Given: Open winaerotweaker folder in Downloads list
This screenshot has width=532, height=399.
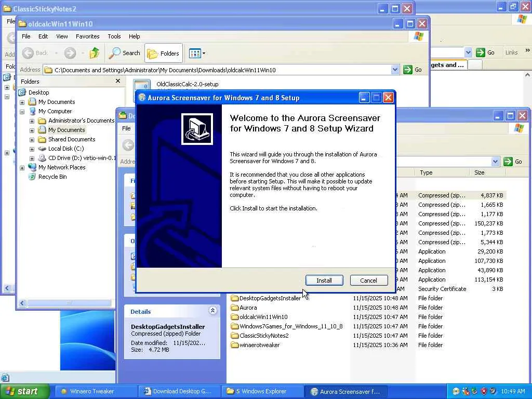Looking at the screenshot, I should click(x=259, y=345).
